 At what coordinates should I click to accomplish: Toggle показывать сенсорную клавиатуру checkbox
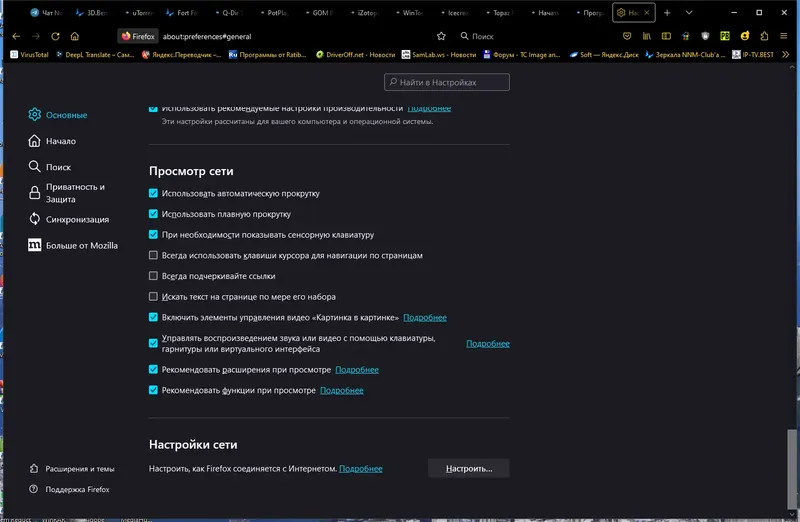tap(153, 234)
